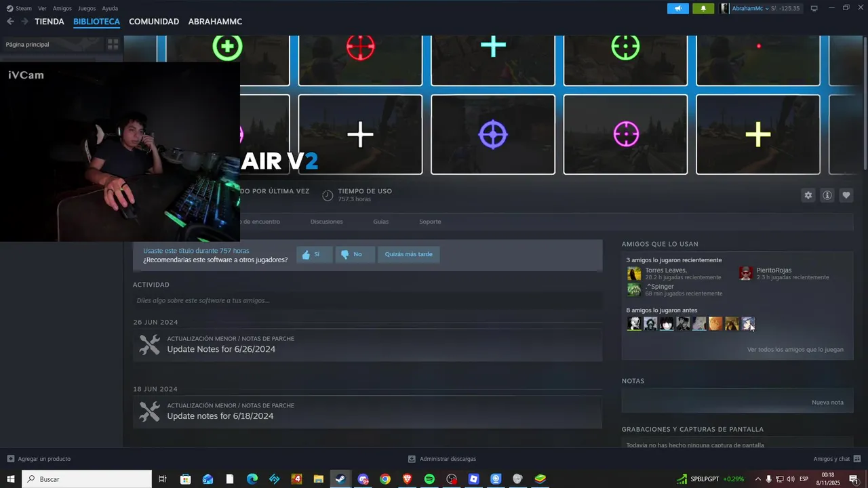
Task: Click the grid view icon in sidebar
Action: (x=113, y=44)
